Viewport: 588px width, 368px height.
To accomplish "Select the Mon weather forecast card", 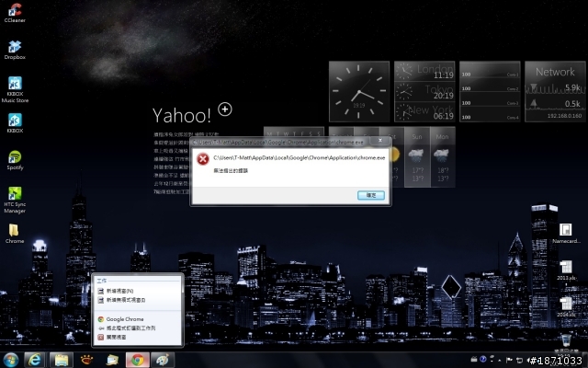I will click(x=443, y=157).
